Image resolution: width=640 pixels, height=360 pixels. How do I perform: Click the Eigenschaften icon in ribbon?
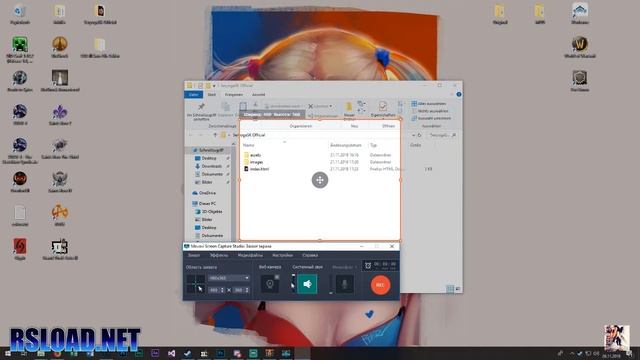(x=382, y=106)
